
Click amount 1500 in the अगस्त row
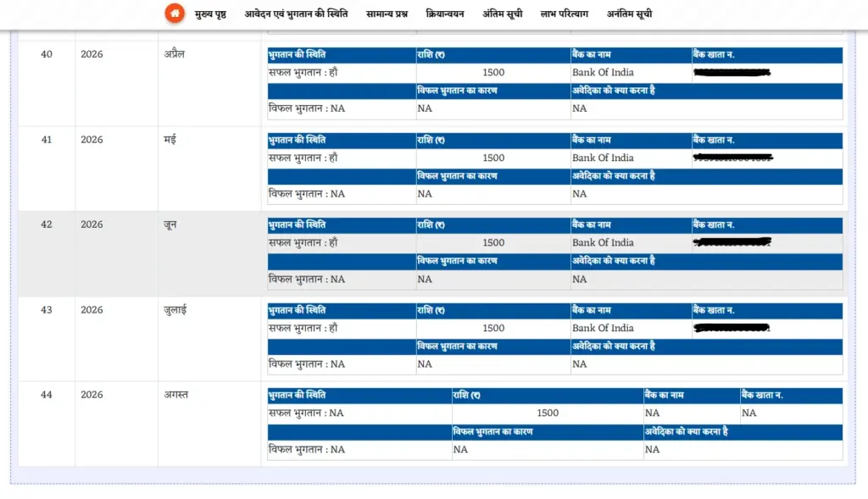coord(548,413)
